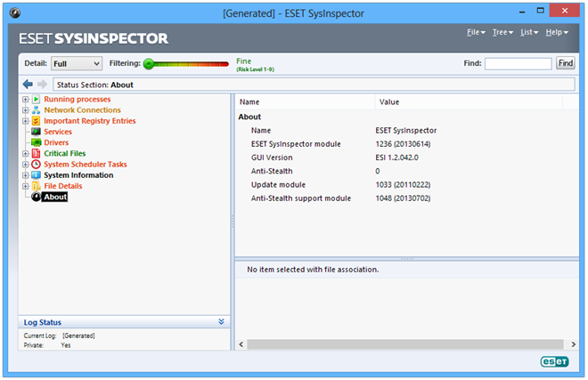Screen dimensions: 588x380
Task: Minimize the SysInspector window
Action: 522,12
